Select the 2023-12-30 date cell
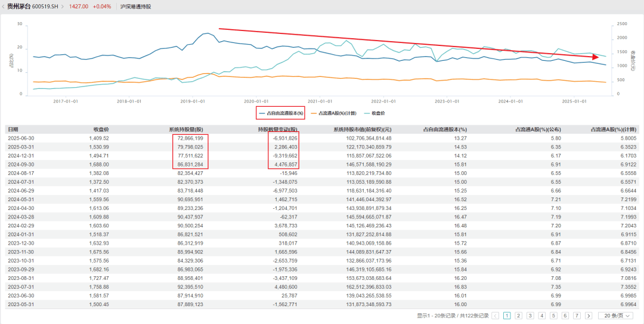This screenshot has height=324, width=644. pos(20,243)
